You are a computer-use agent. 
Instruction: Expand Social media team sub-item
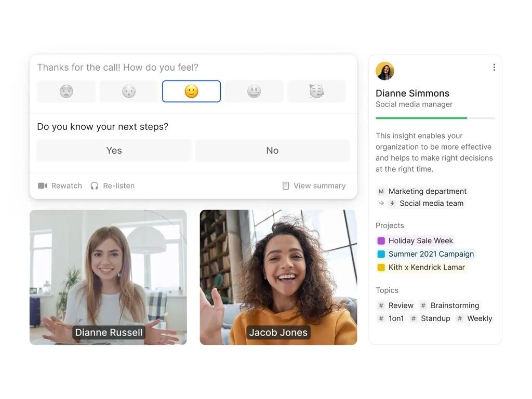pos(431,204)
